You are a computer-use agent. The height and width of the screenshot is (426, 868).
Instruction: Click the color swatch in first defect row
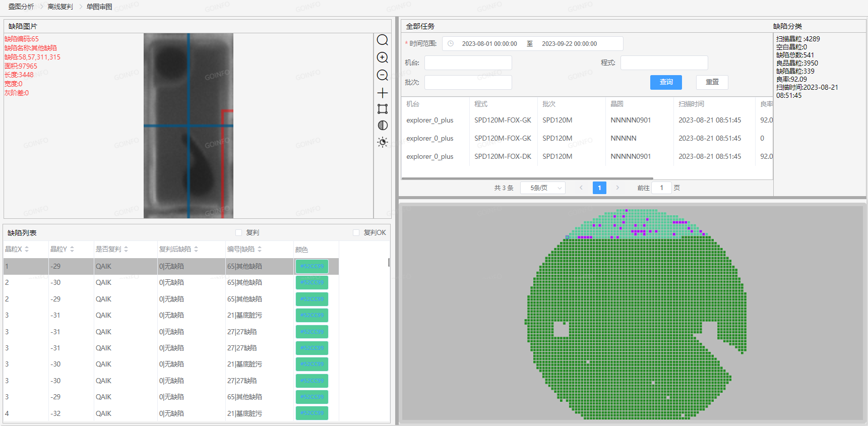pyautogui.click(x=312, y=266)
